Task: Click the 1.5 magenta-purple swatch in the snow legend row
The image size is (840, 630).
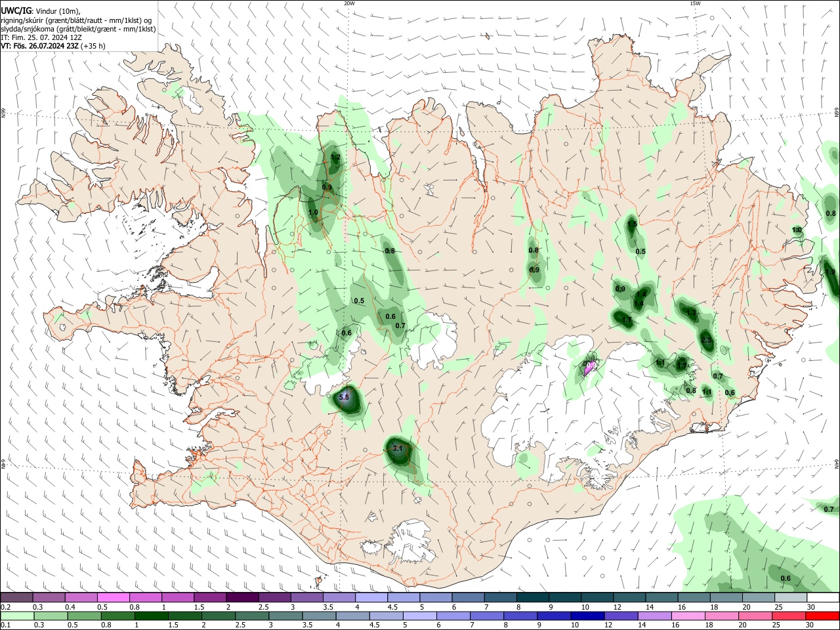Action: (210, 598)
